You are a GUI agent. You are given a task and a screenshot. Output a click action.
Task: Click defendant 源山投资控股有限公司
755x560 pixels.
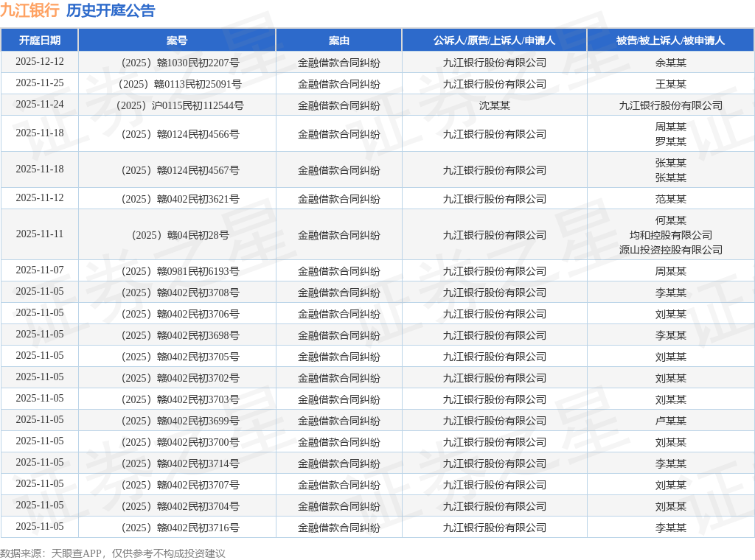click(670, 250)
